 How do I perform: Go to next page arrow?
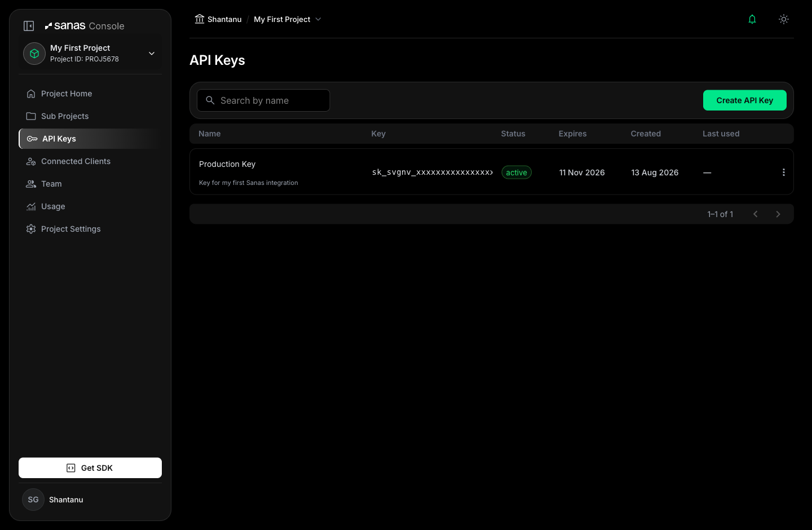778,214
